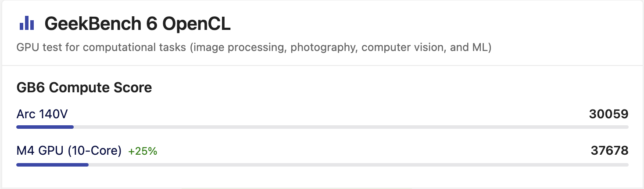Click the Arc 140V score 30059
This screenshot has width=644, height=189.
(x=608, y=114)
